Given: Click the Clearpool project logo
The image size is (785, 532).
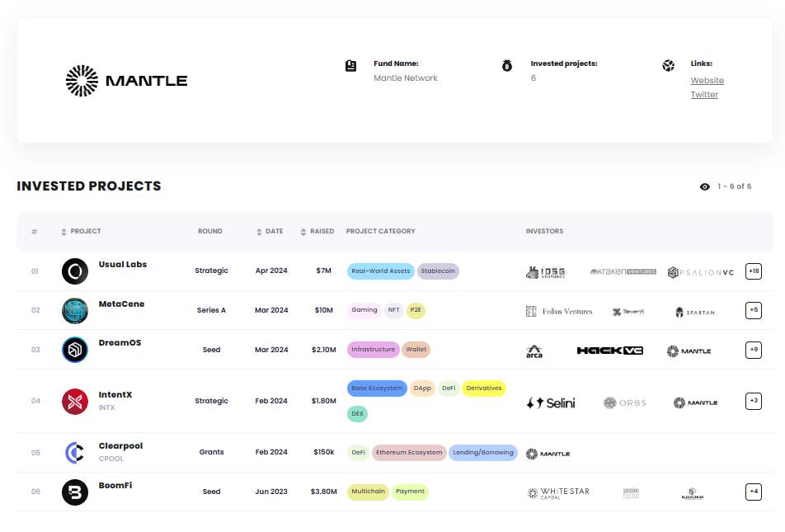Looking at the screenshot, I should (x=75, y=453).
